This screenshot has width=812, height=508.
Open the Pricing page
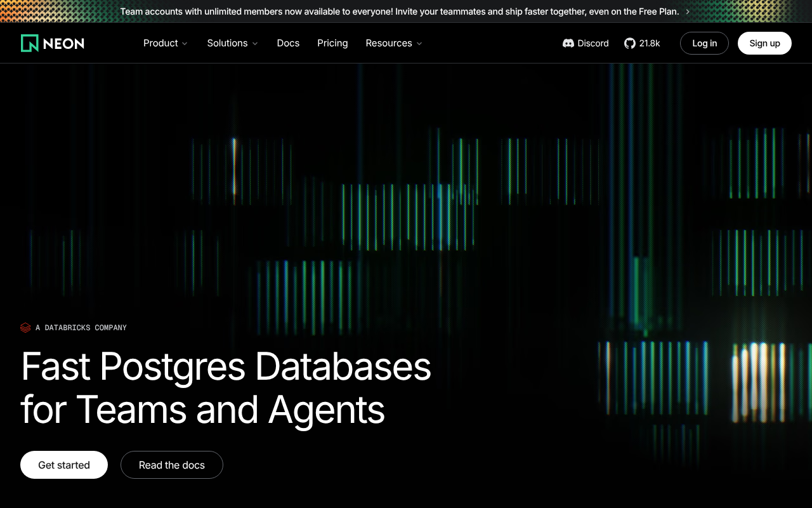point(332,43)
